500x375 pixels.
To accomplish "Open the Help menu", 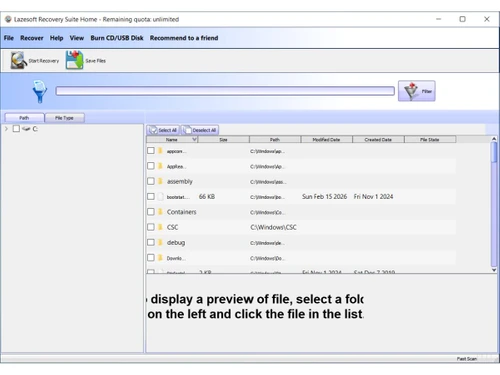I will 56,38.
